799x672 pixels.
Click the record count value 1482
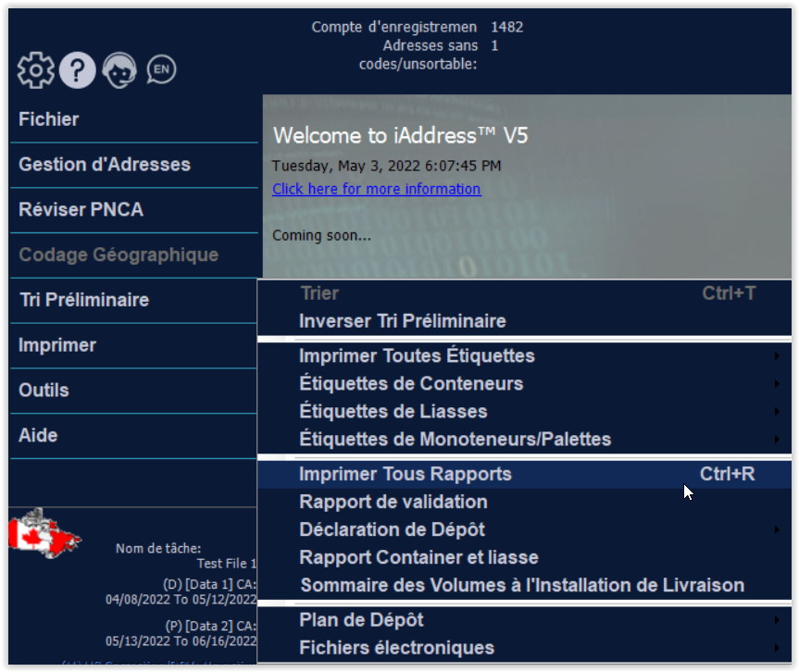(x=507, y=27)
